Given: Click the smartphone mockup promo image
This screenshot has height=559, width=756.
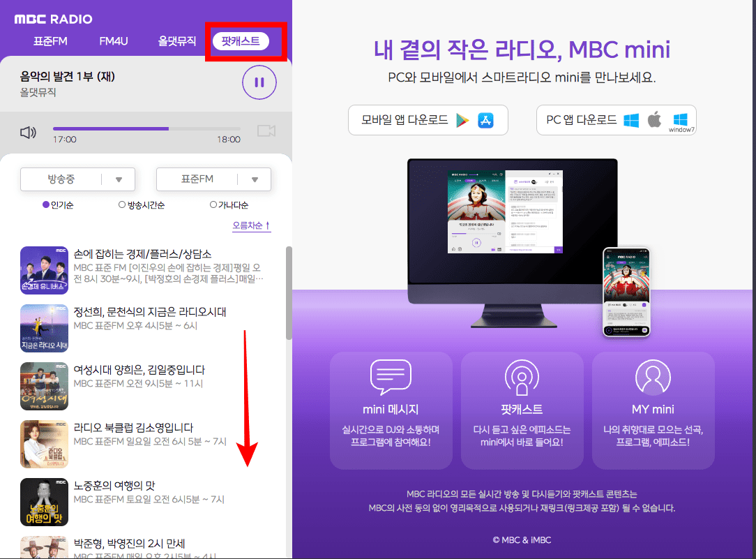Looking at the screenshot, I should point(626,293).
